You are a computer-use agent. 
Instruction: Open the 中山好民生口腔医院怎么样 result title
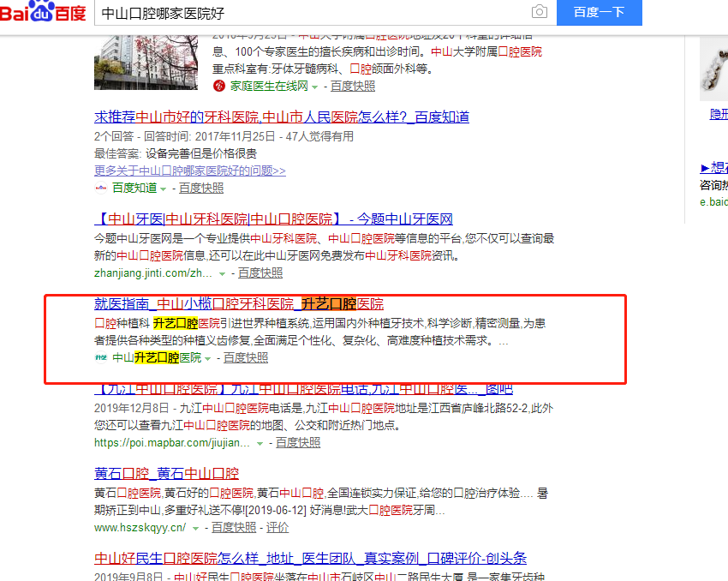(310, 558)
